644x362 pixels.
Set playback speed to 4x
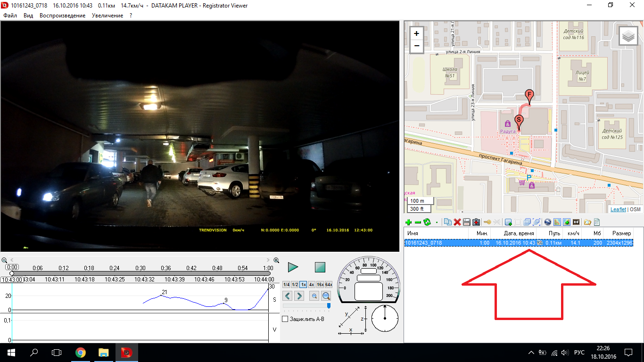pyautogui.click(x=312, y=285)
